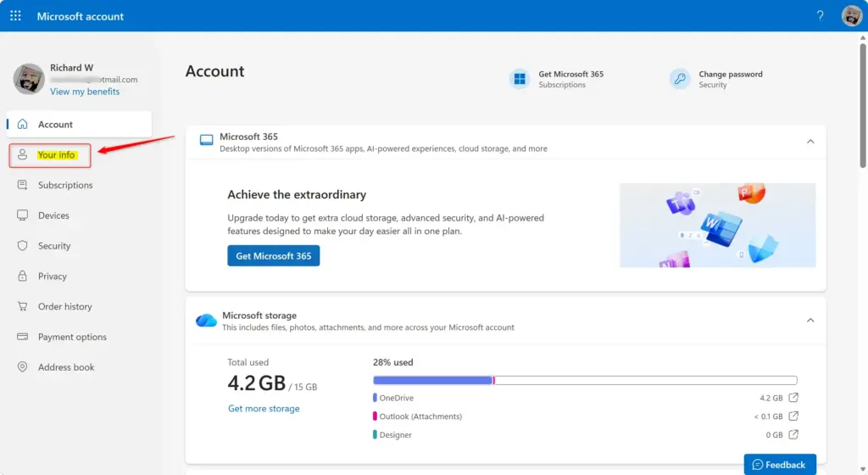Click the Get Microsoft 365 button

(274, 256)
